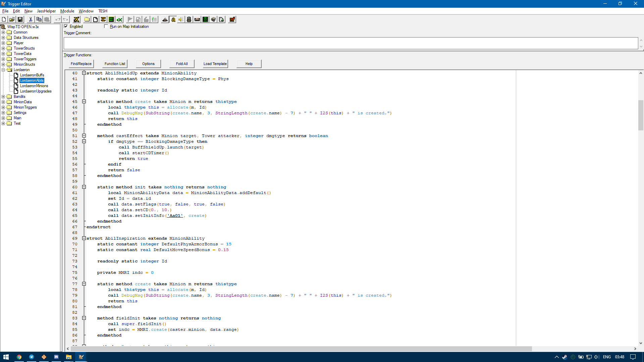Collapse code fold at line 40
Image resolution: width=644 pixels, height=362 pixels.
(x=84, y=73)
